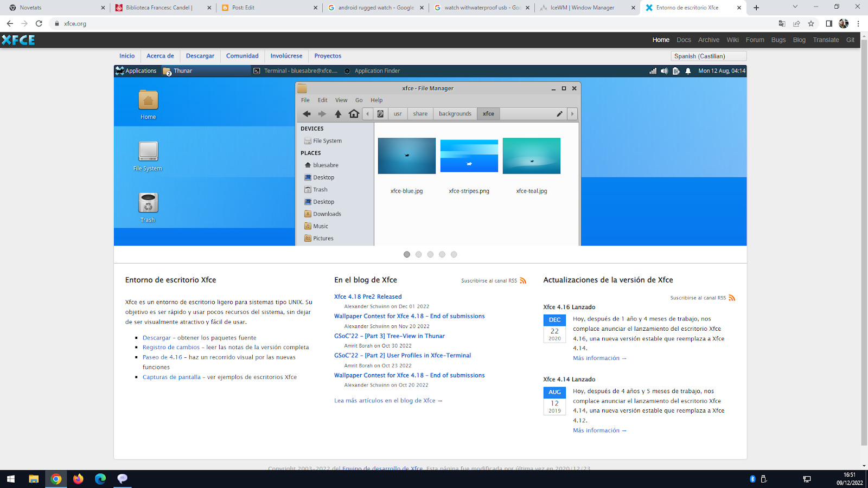Click Registro de cambios link
The image size is (868, 488).
coord(171,348)
